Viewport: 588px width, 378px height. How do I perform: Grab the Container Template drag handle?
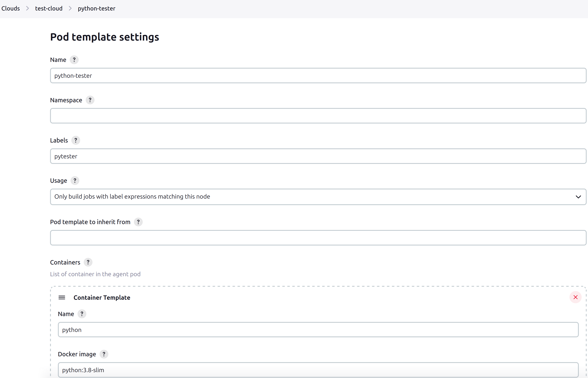click(x=62, y=298)
